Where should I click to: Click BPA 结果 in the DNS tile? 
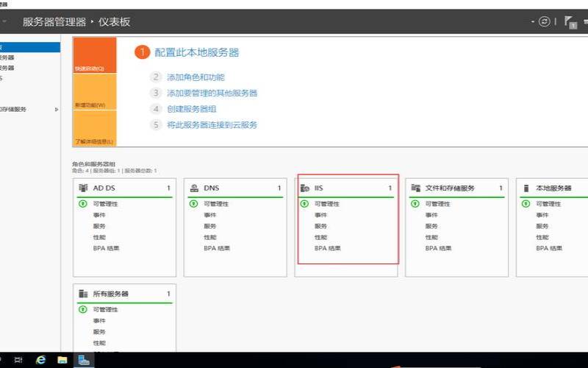217,248
